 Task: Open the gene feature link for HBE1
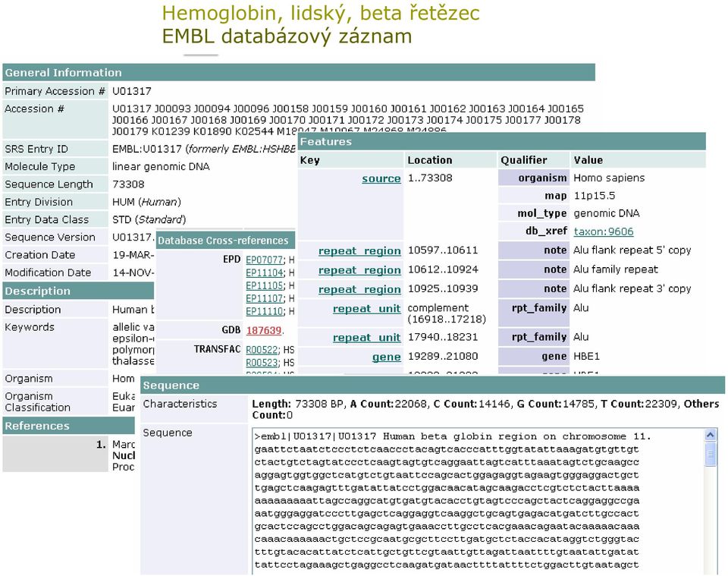[386, 357]
